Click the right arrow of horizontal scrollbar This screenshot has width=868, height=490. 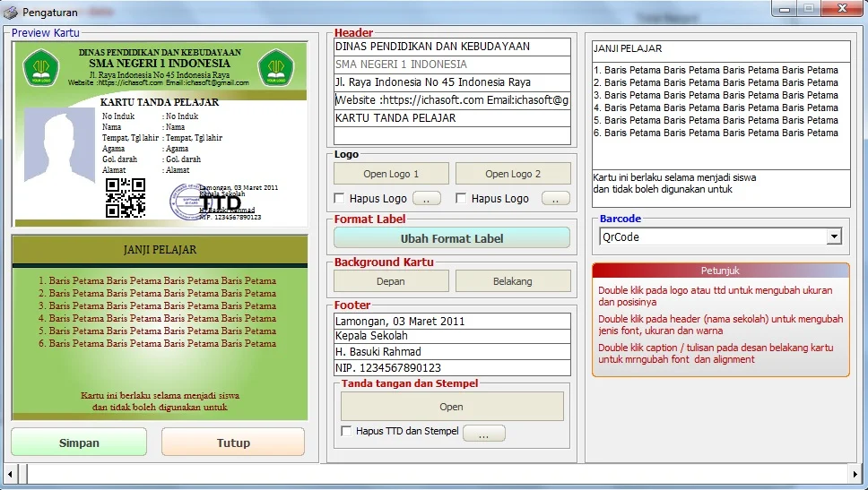(855, 474)
